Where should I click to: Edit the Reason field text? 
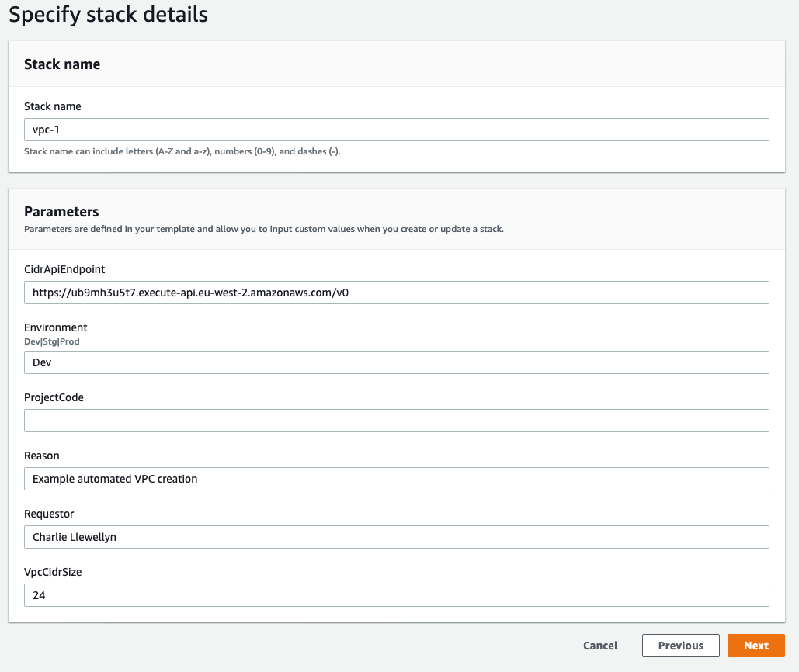(x=397, y=479)
